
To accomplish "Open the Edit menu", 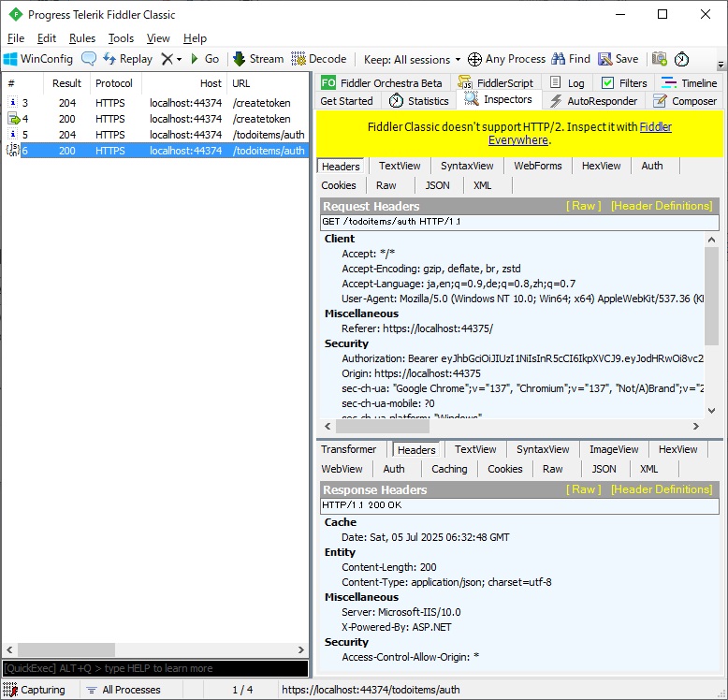I will 47,38.
